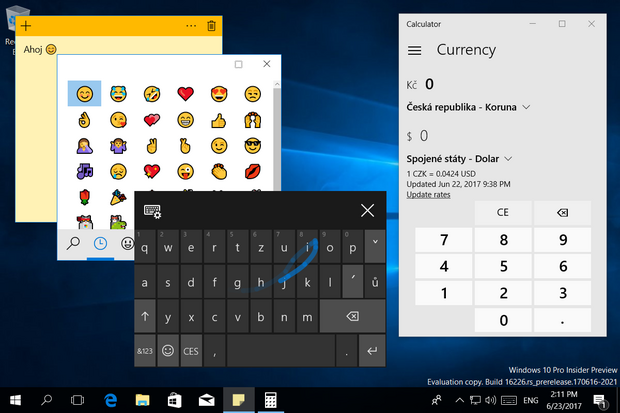Pick the winking tongue-out face emoji

pyautogui.click(x=185, y=171)
